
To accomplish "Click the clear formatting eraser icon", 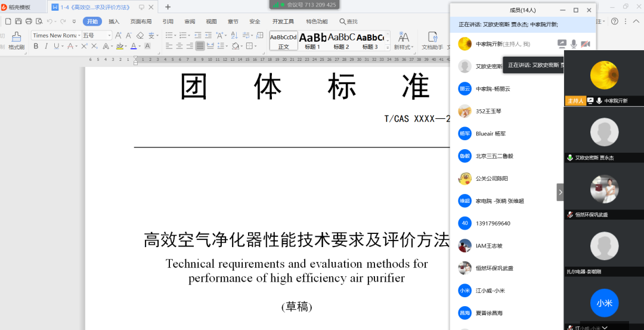I will point(140,36).
